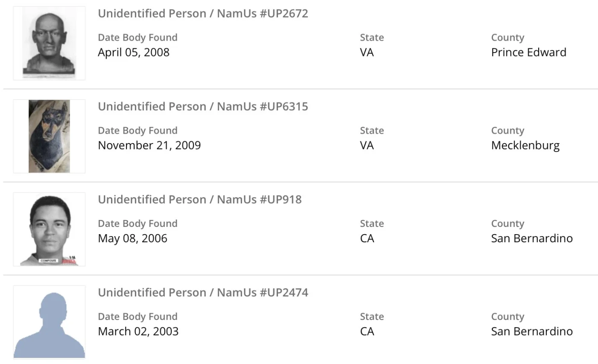598x364 pixels.
Task: Go to the NamUs #UP918 case title
Action: [199, 200]
